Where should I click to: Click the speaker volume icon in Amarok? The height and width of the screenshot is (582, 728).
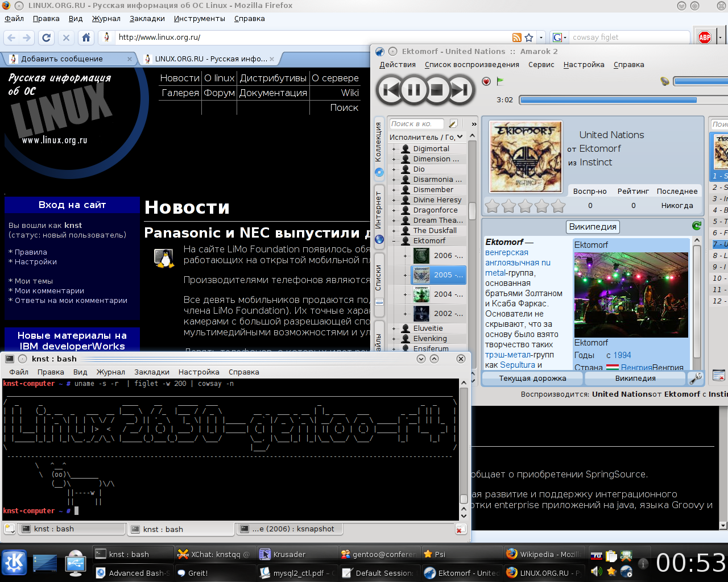664,81
